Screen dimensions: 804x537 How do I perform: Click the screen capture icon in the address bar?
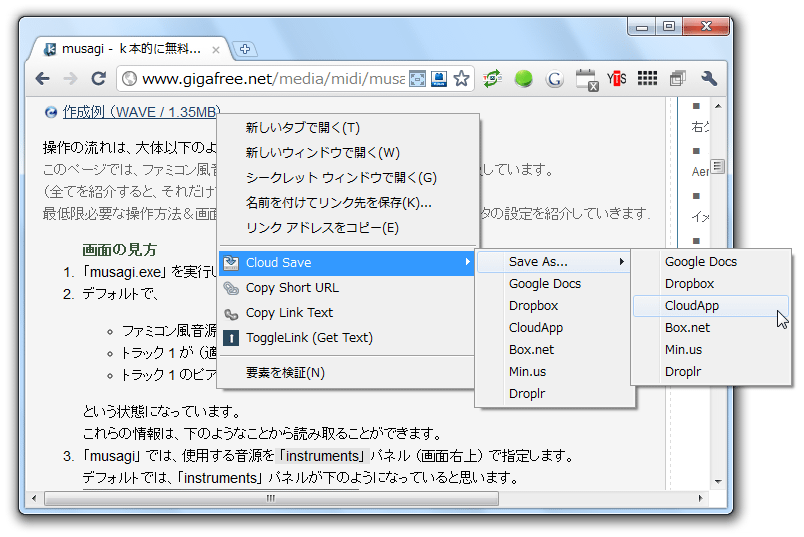pyautogui.click(x=417, y=79)
